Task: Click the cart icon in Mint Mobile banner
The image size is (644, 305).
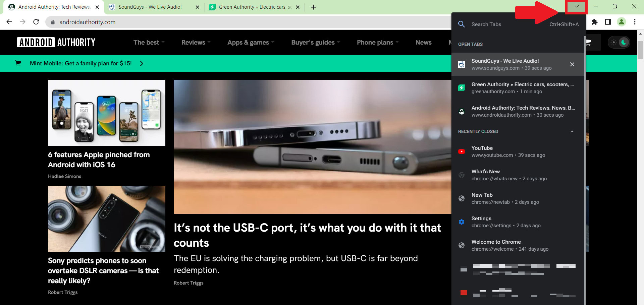Action: pyautogui.click(x=18, y=63)
